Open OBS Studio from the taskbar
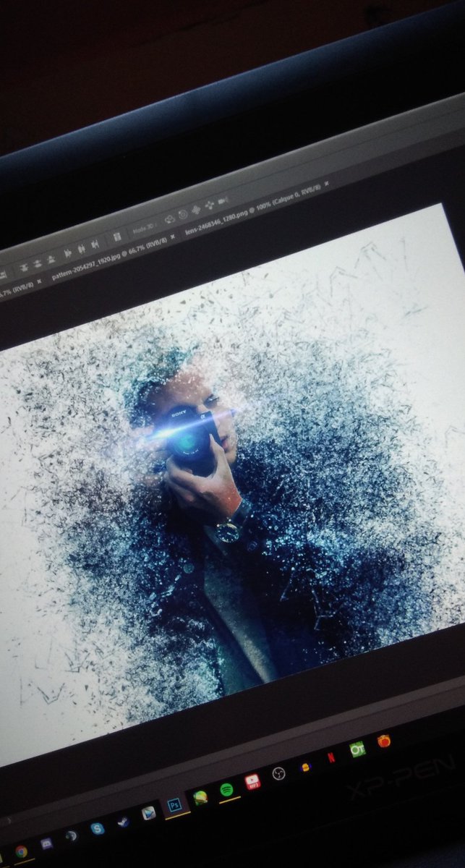Screen dimensions: 465x868 coord(278,773)
